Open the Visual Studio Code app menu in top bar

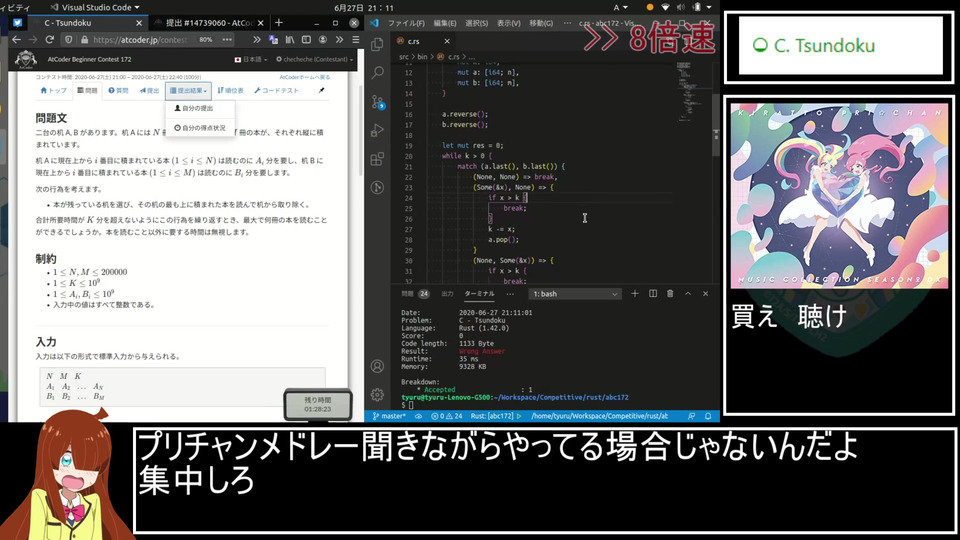tap(95, 7)
